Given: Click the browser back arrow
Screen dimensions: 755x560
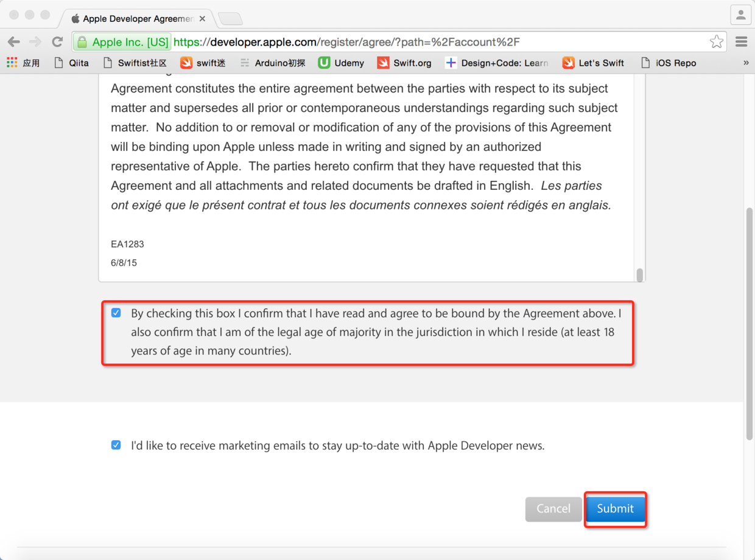Looking at the screenshot, I should pos(13,42).
